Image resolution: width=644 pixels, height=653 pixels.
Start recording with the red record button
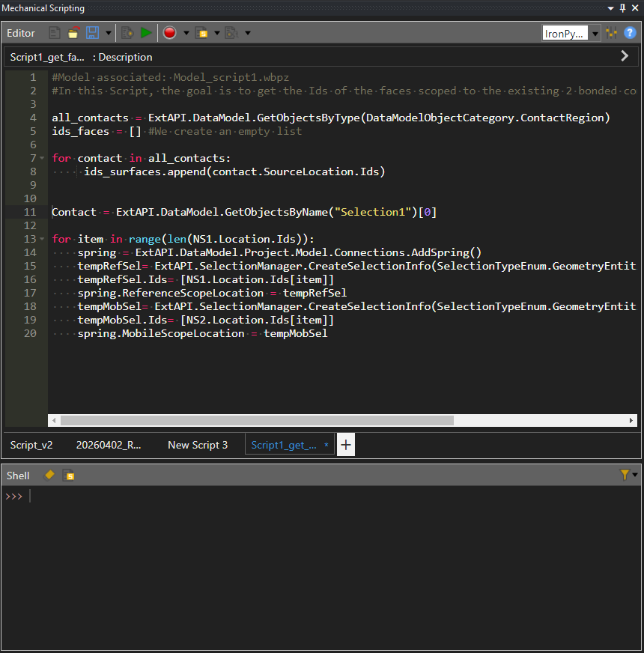pyautogui.click(x=169, y=33)
